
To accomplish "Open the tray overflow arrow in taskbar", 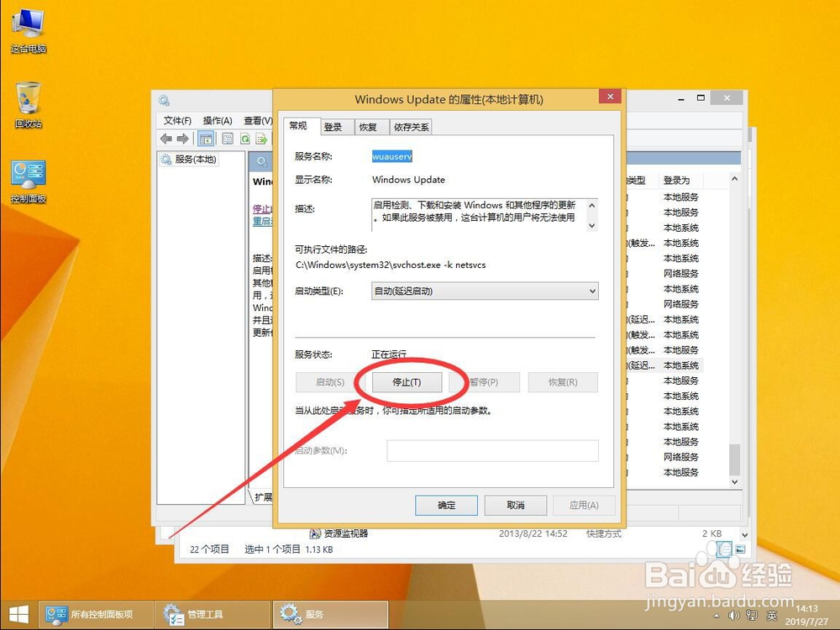I will (717, 616).
